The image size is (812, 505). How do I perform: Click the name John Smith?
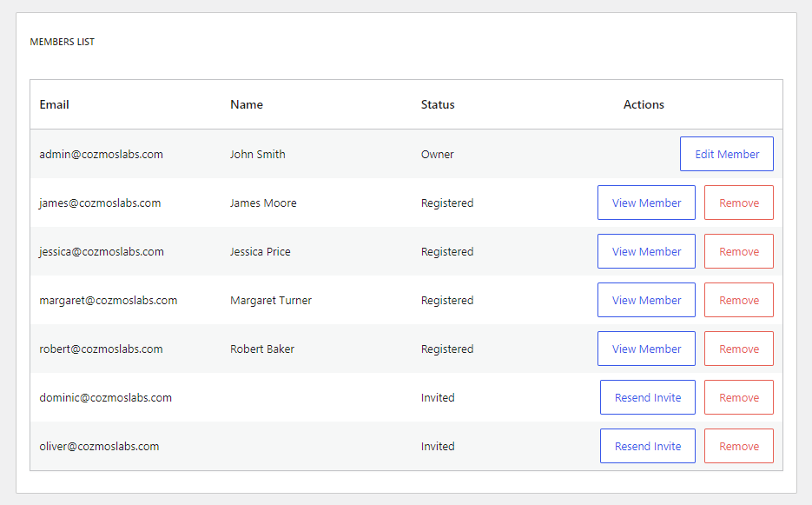[x=257, y=155]
